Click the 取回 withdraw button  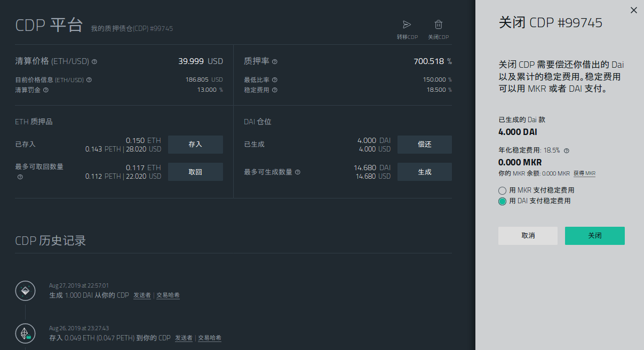(x=195, y=172)
